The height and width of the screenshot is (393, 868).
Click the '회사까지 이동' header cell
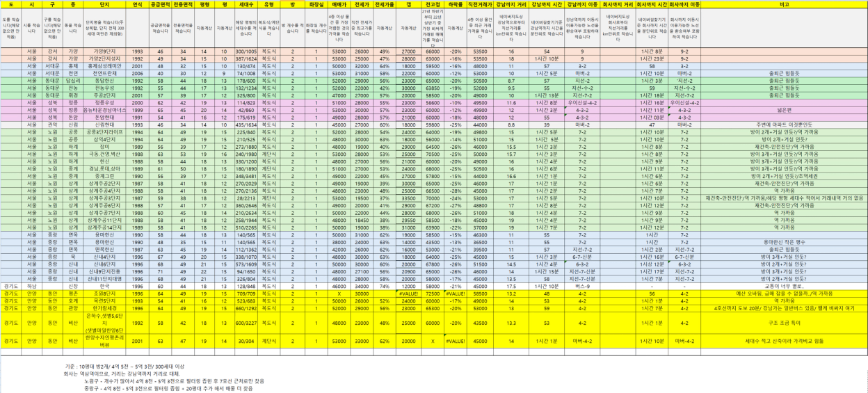tap(684, 3)
